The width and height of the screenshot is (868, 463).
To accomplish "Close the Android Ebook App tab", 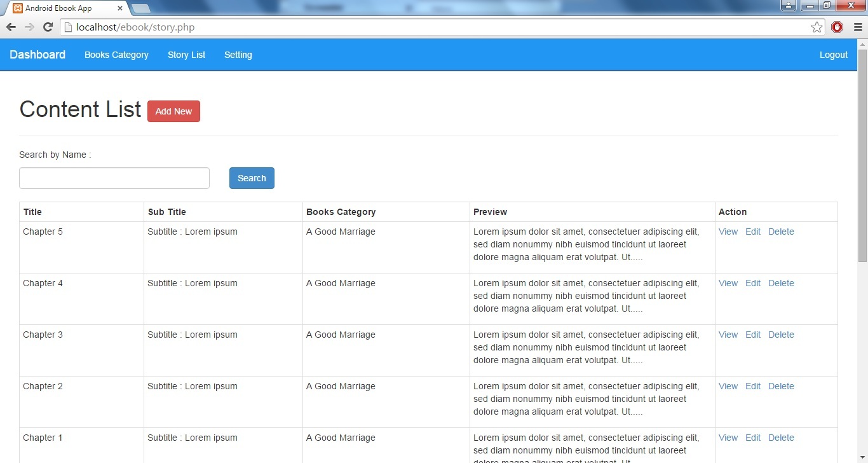I will click(120, 8).
